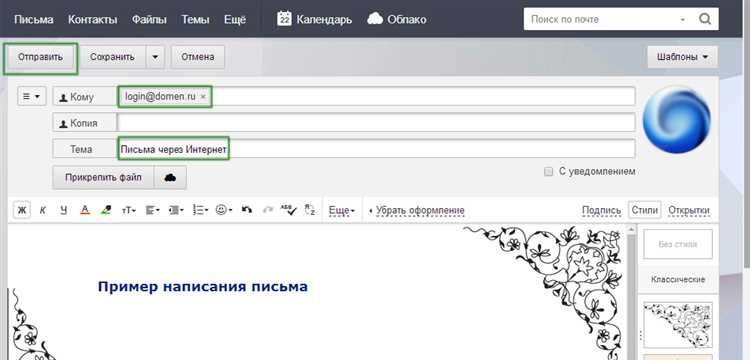750x360 pixels.
Task: Expand the Еще formatting menu
Action: click(x=342, y=210)
